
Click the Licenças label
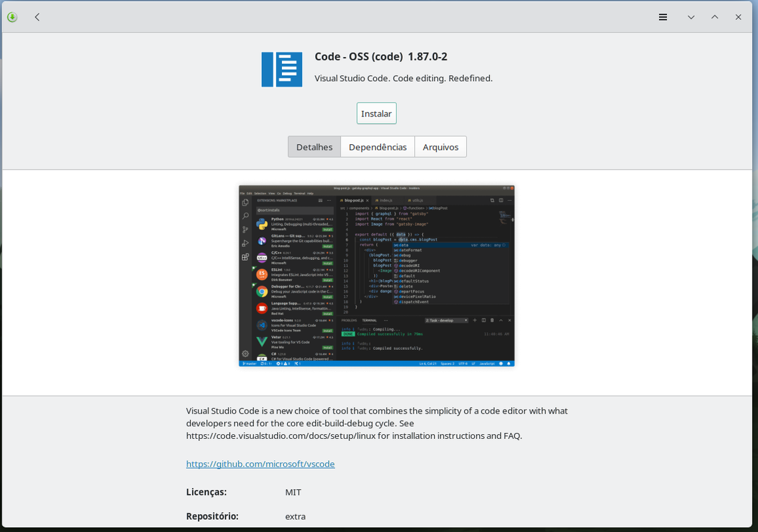coord(206,492)
